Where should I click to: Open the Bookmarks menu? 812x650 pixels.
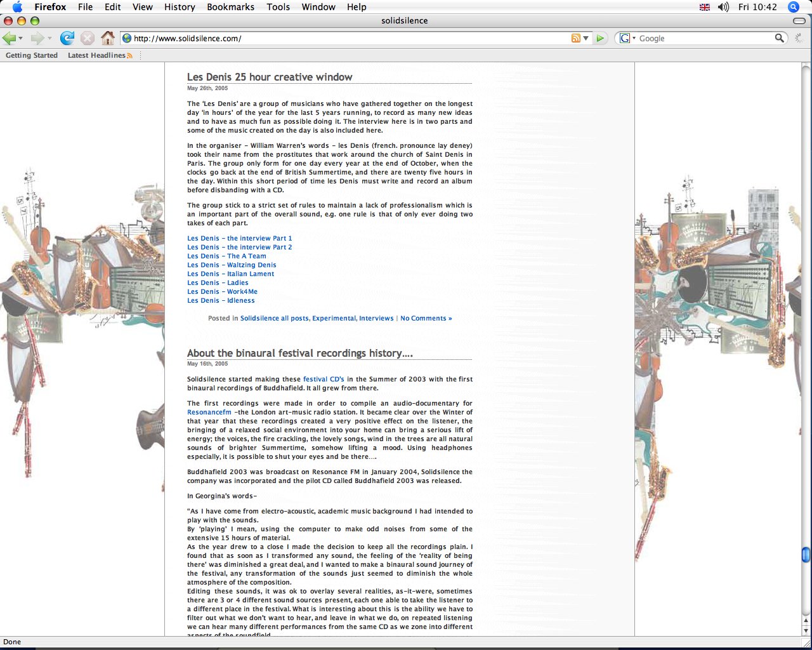coord(230,7)
